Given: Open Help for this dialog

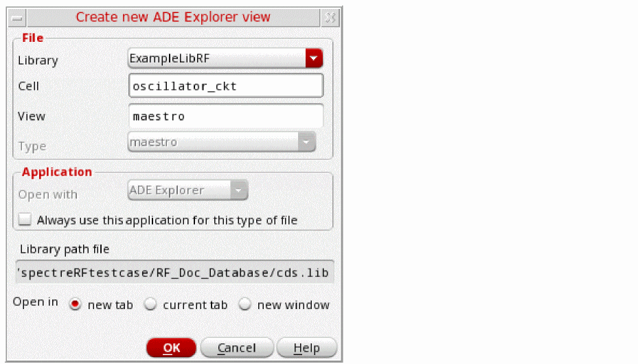Looking at the screenshot, I should (307, 348).
